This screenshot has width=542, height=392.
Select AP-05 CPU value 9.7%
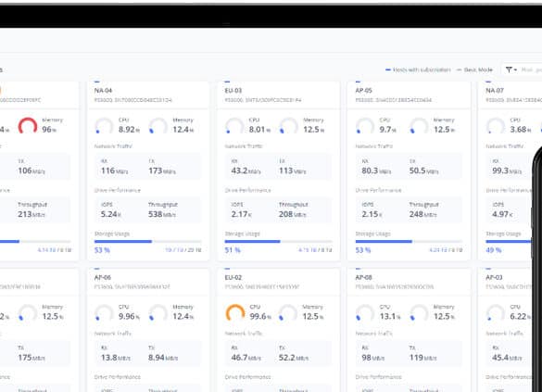click(x=387, y=130)
